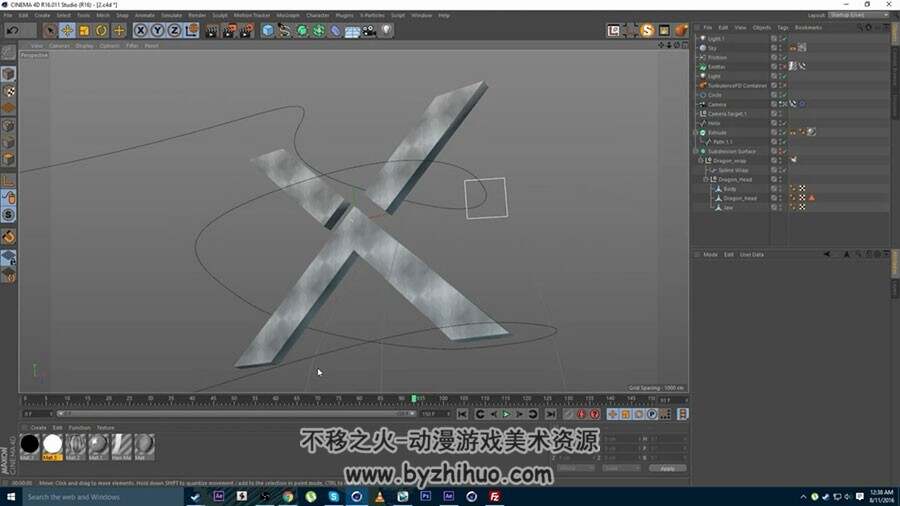Click Render to Picture Viewer icon
Viewport: 900px width, 506px height.
click(229, 30)
